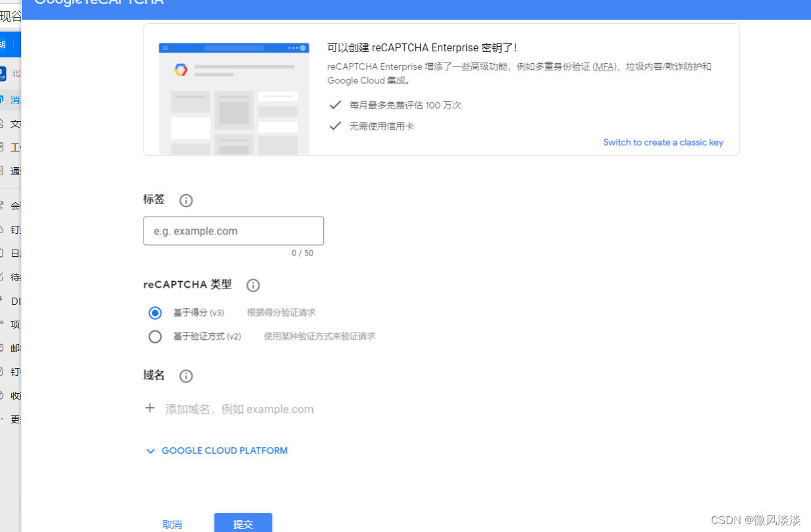Click the plus icon to add a domain

[x=150, y=408]
